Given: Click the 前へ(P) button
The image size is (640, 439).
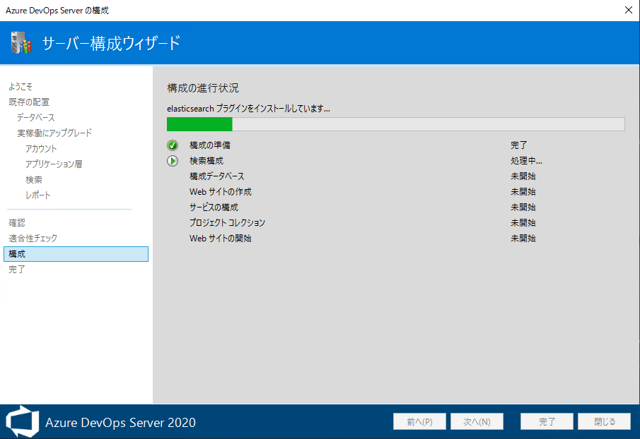Looking at the screenshot, I should tap(419, 421).
